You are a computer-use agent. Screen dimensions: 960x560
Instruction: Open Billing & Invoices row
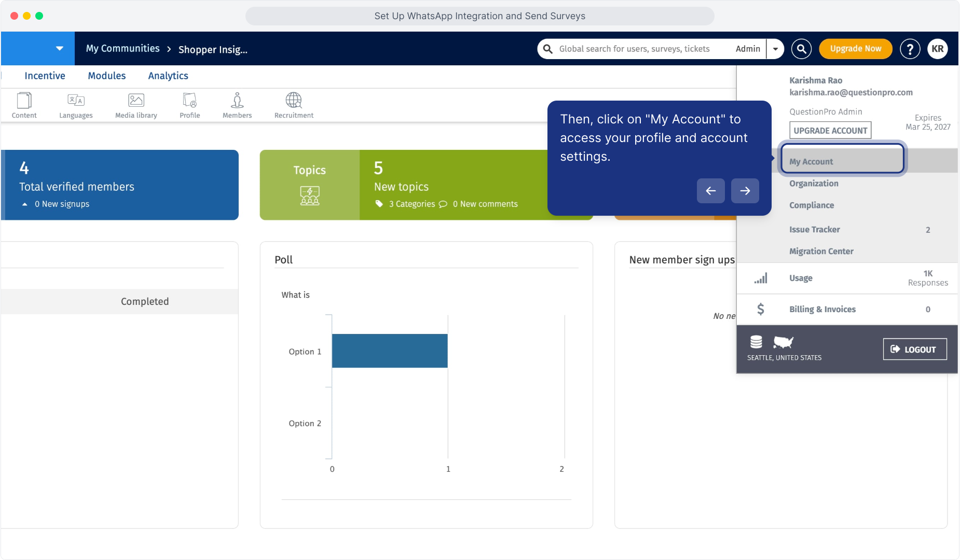click(x=847, y=310)
